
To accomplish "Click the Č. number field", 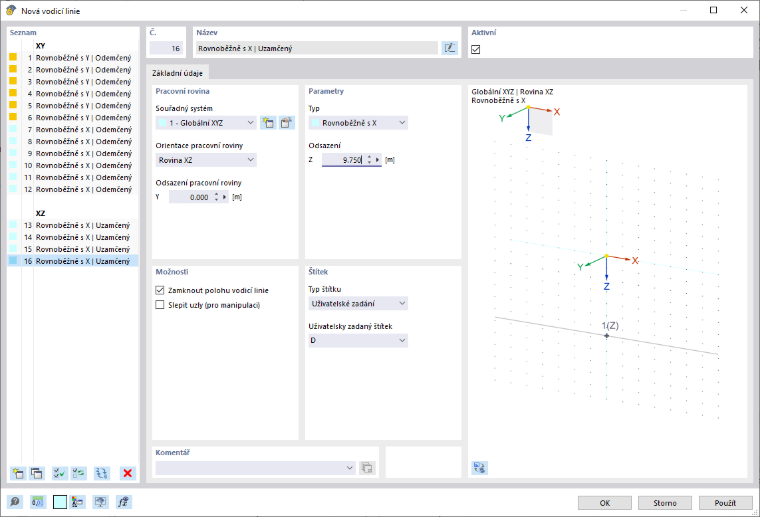I will (x=166, y=48).
